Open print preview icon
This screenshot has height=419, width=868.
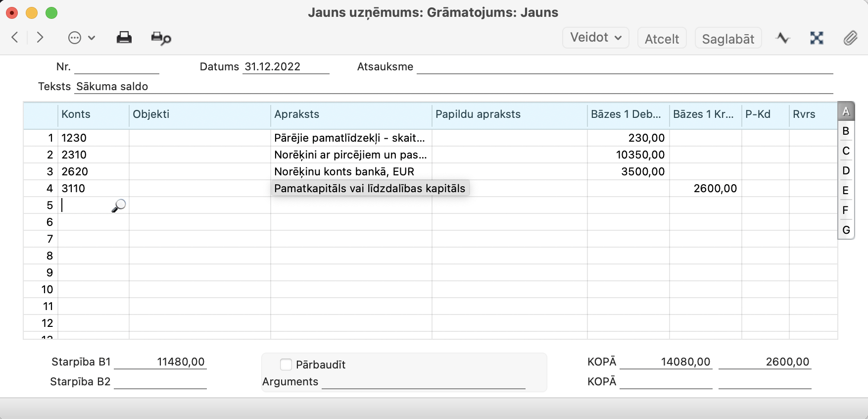pos(161,38)
